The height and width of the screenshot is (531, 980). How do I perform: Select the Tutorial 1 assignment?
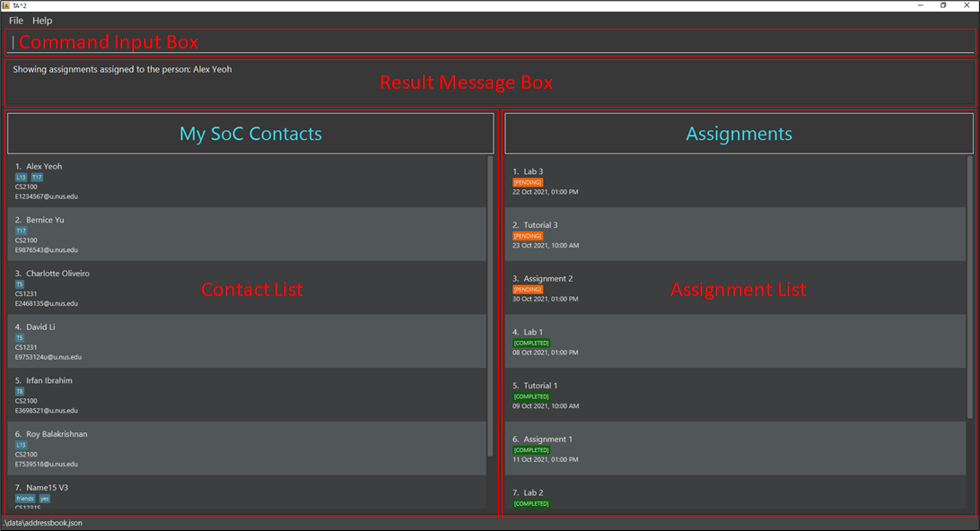pos(540,386)
